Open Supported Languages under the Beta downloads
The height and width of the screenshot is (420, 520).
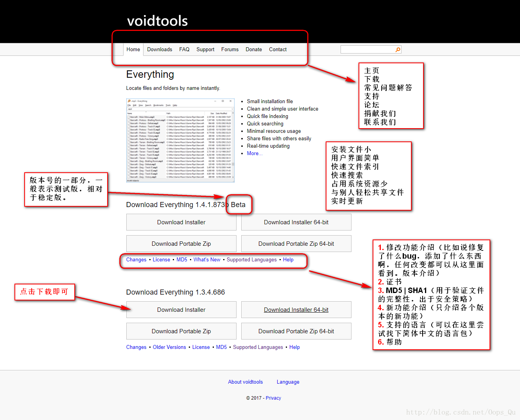pyautogui.click(x=251, y=260)
